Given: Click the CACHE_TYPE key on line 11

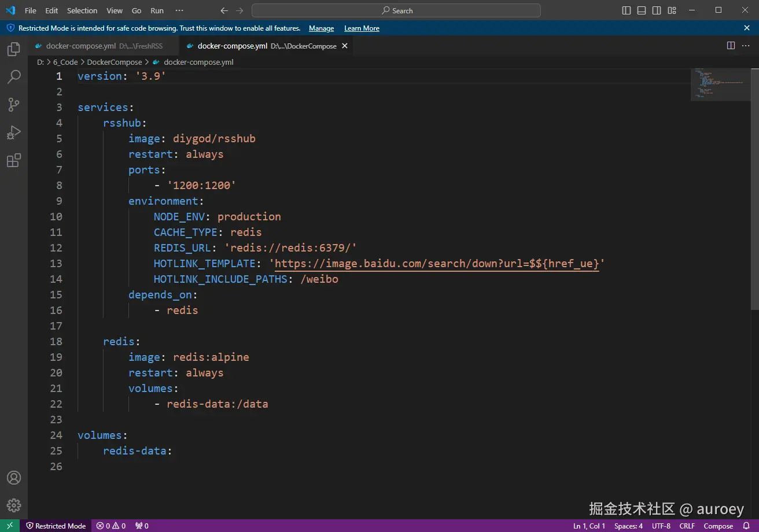Looking at the screenshot, I should coord(186,232).
